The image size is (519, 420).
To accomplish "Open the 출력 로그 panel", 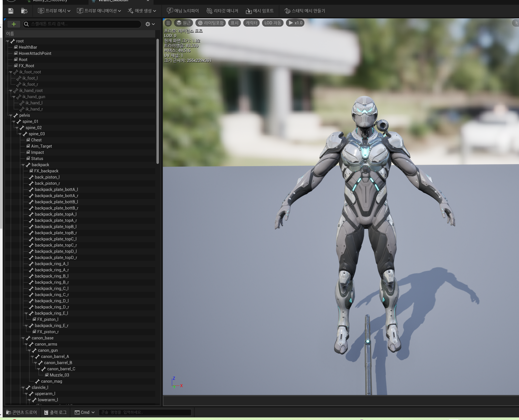I will [x=56, y=412].
